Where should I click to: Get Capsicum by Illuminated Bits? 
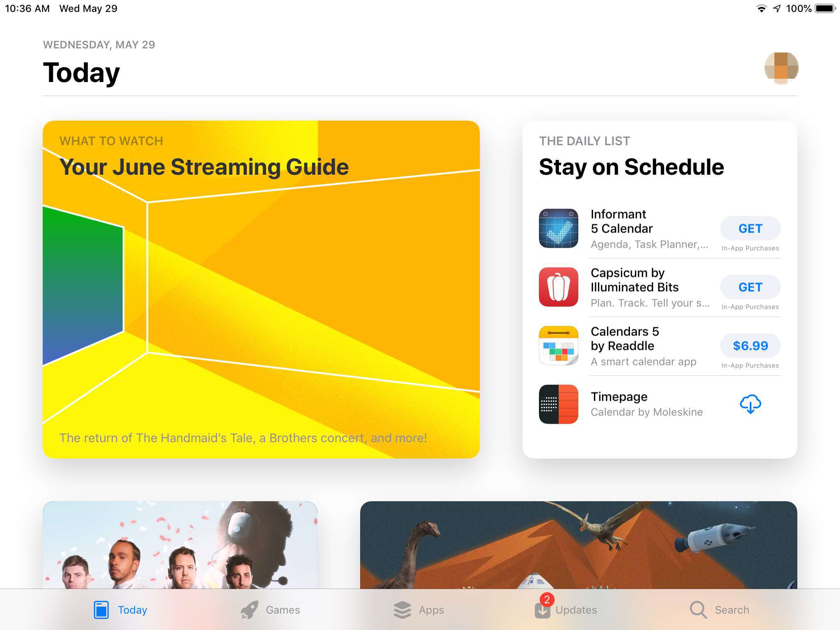751,287
